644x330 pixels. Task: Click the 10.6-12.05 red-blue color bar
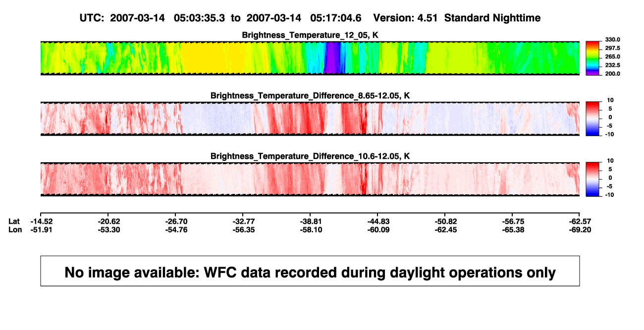(x=592, y=179)
